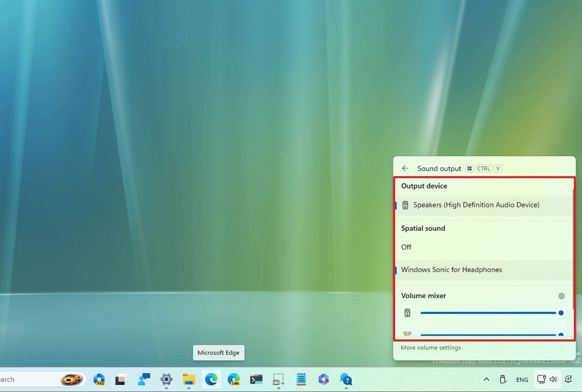This screenshot has height=392, width=582.
Task: Open File Explorer from the taskbar
Action: click(x=189, y=380)
